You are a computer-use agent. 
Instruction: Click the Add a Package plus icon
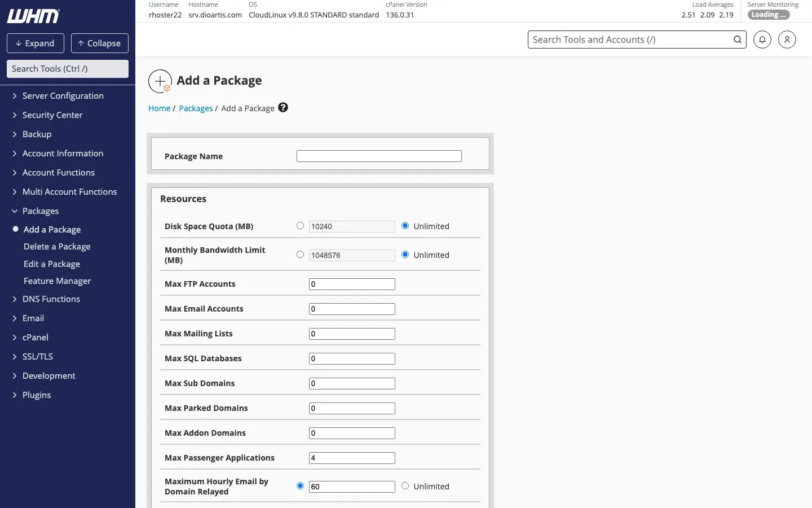tap(160, 81)
